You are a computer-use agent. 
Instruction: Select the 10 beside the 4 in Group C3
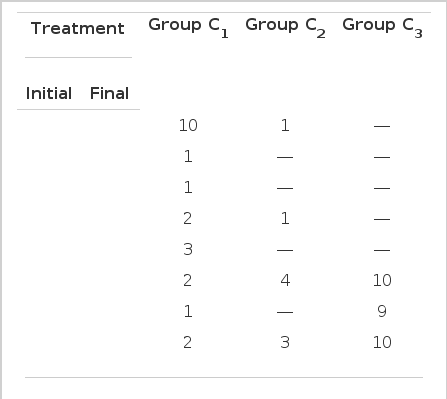tap(382, 280)
